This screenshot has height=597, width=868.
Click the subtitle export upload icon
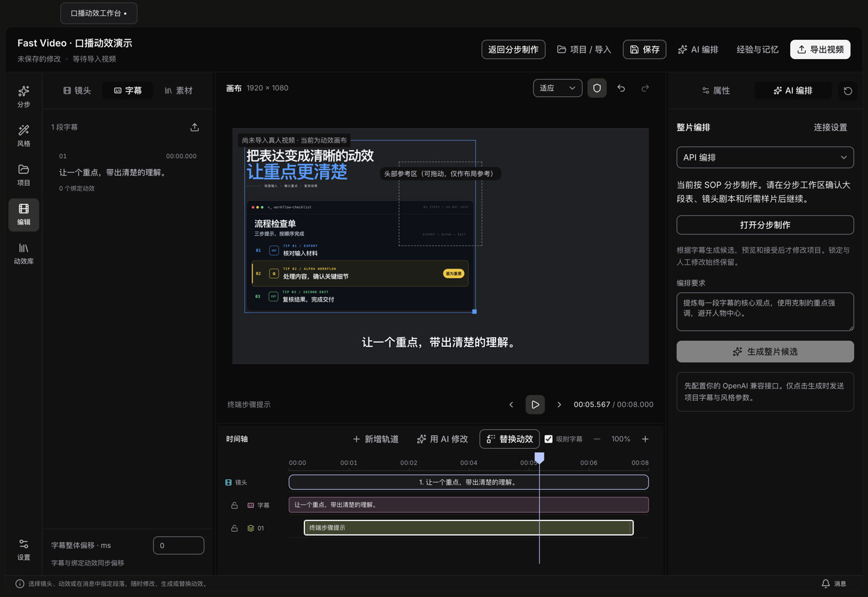point(195,127)
